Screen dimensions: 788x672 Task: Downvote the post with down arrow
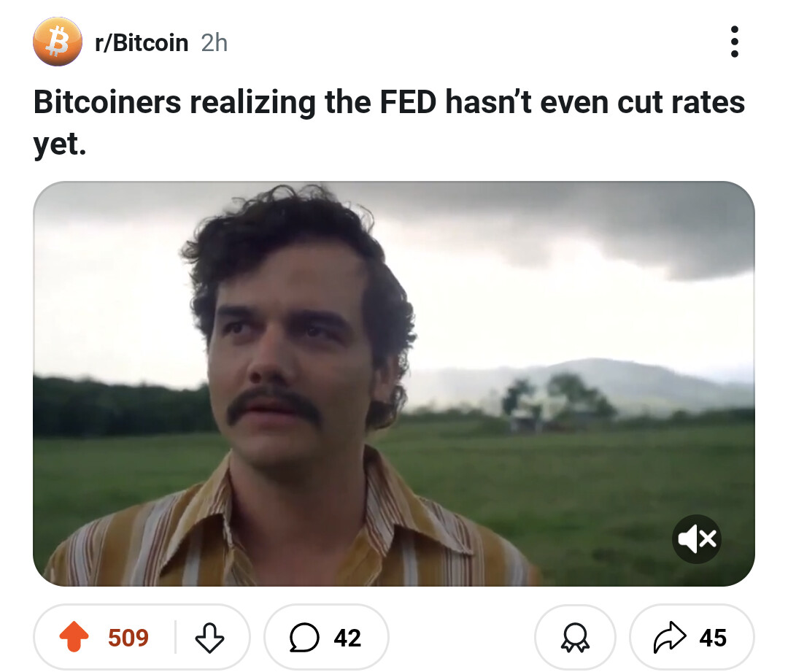point(209,637)
